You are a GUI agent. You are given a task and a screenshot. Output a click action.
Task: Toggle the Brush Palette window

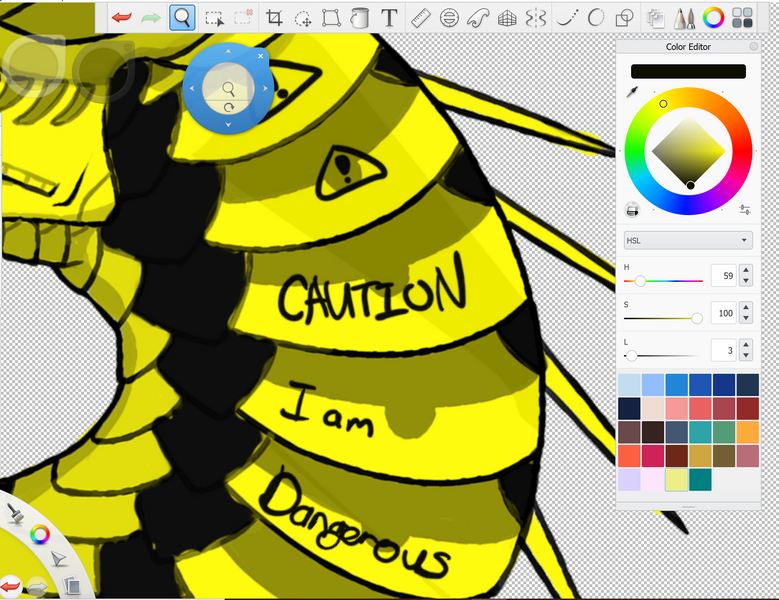click(x=684, y=17)
